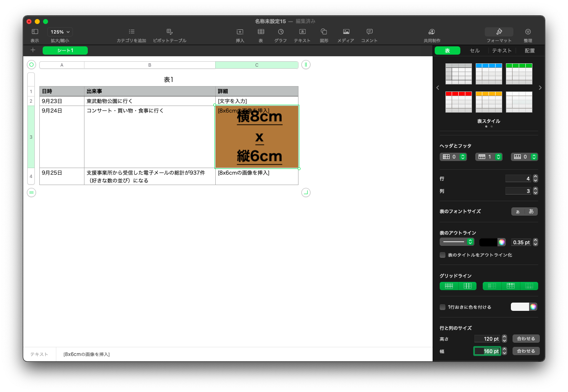Image resolution: width=568 pixels, height=392 pixels.
Task: Add a Comment (コメント) via toolbar
Action: (x=369, y=32)
